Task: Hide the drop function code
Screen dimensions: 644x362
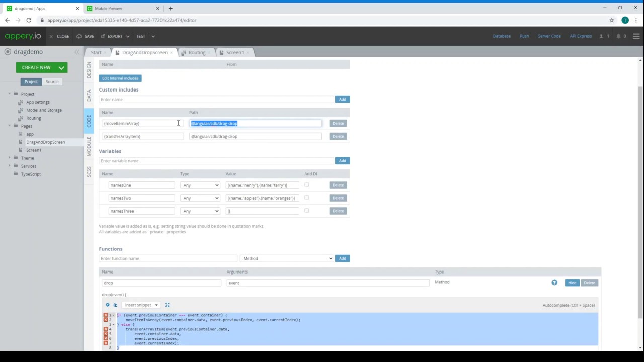Action: [x=572, y=283]
